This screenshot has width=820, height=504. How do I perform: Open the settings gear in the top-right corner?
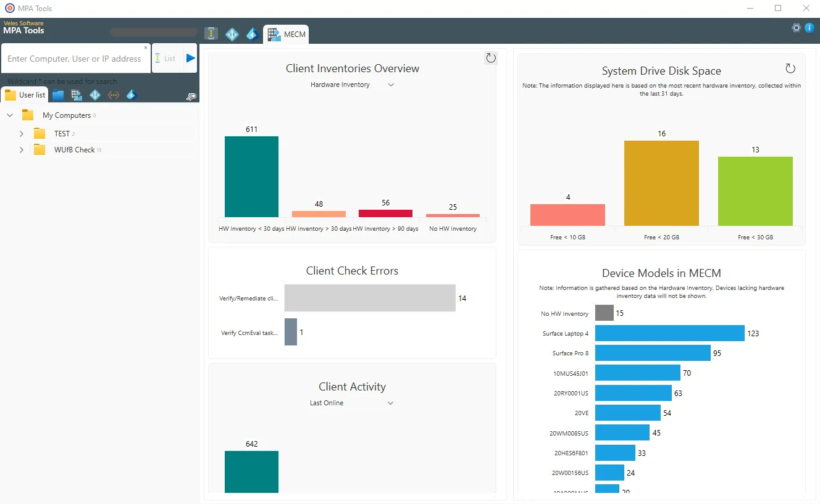(x=796, y=27)
